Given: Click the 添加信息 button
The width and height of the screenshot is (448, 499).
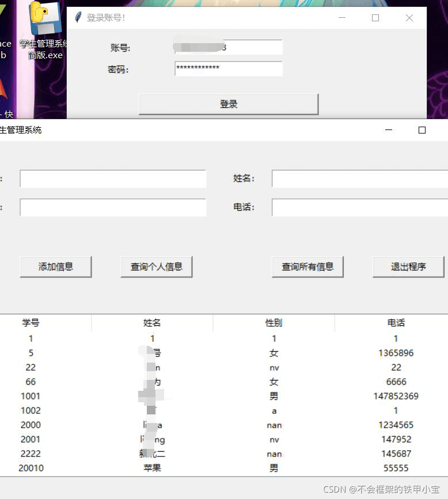Looking at the screenshot, I should point(56,266).
